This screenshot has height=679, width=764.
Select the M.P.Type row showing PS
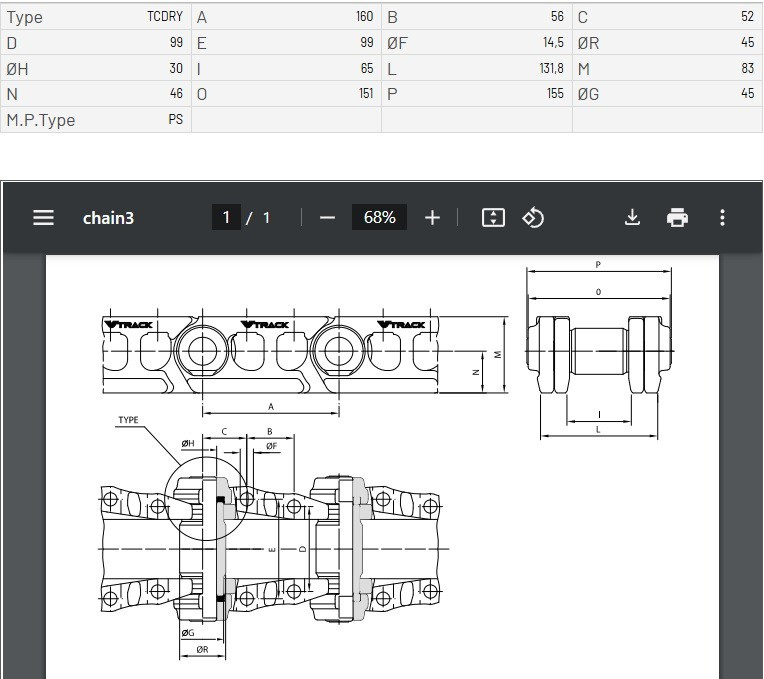coord(96,120)
